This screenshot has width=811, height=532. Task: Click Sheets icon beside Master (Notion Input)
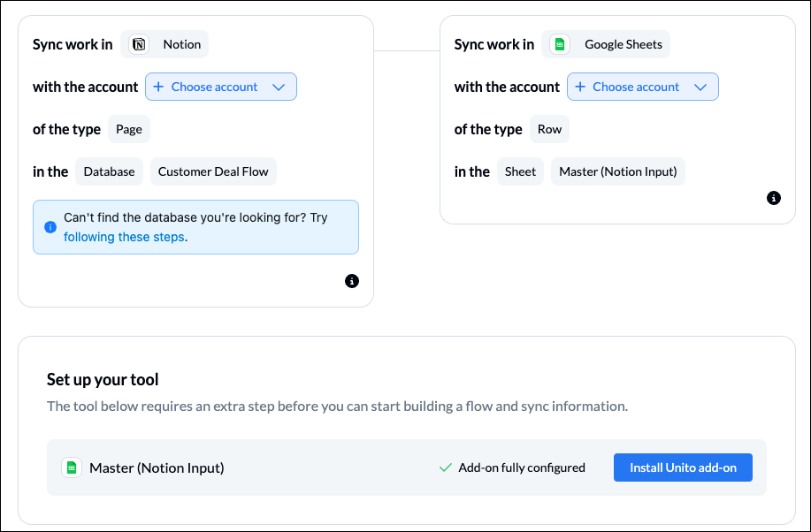coord(72,467)
